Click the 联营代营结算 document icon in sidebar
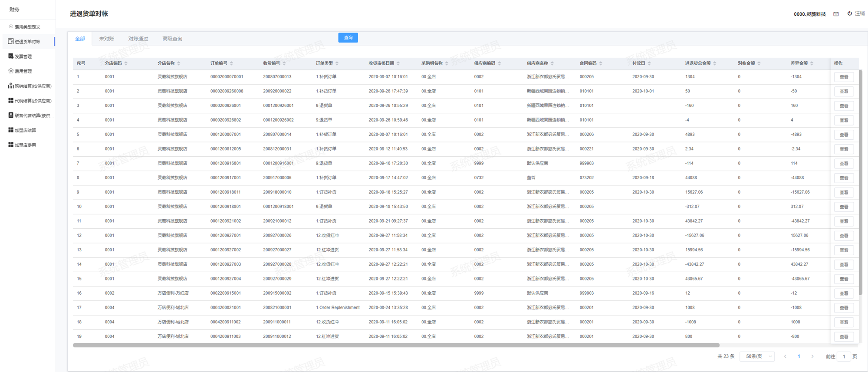The width and height of the screenshot is (868, 372). tap(11, 115)
